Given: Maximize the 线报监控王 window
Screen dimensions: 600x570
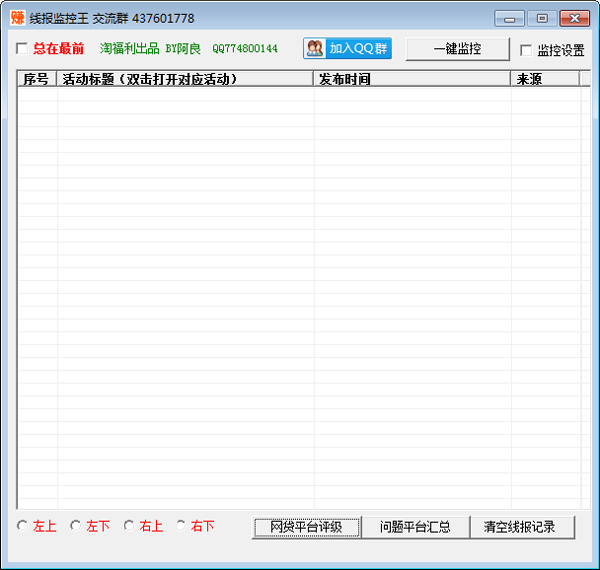Looking at the screenshot, I should click(541, 18).
